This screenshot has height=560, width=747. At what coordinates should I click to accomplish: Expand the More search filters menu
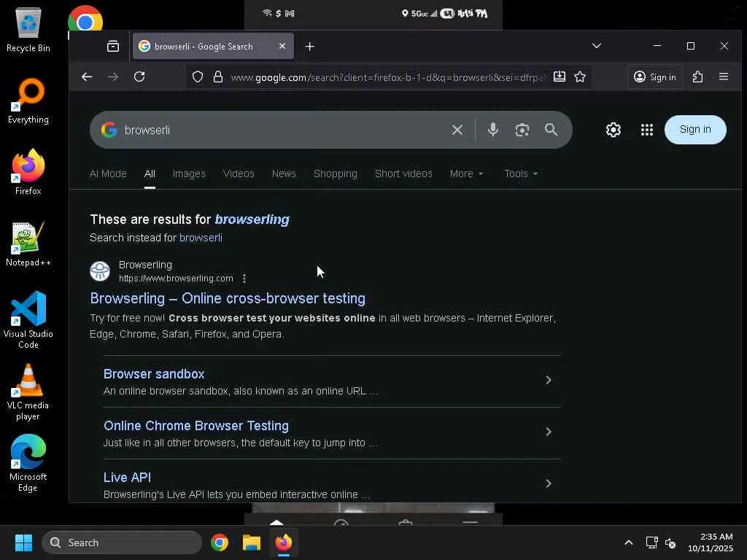coord(466,174)
